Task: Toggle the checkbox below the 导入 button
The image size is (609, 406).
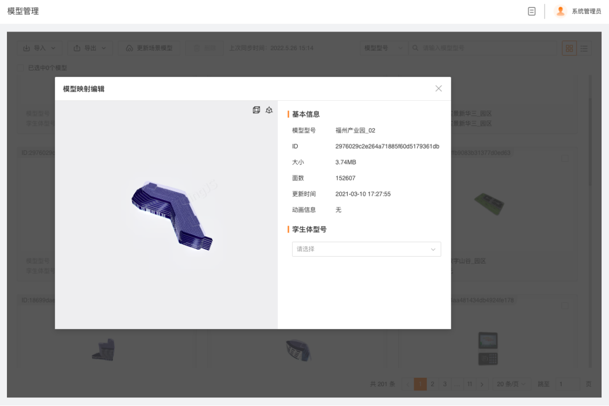Action: point(21,68)
